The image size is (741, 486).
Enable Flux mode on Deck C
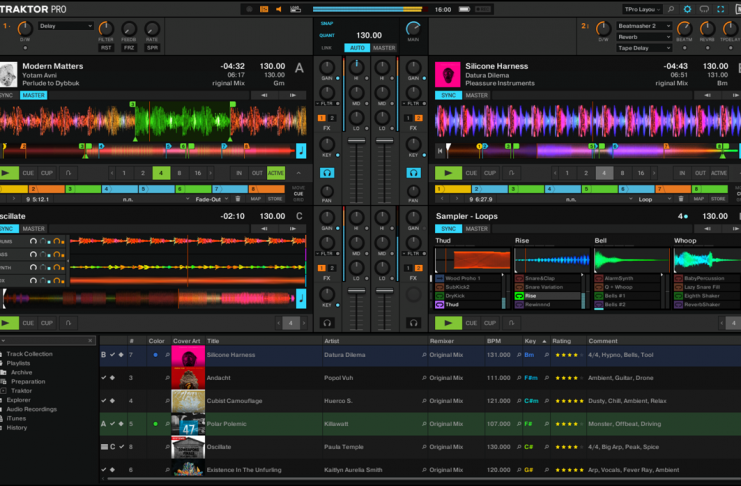68,323
